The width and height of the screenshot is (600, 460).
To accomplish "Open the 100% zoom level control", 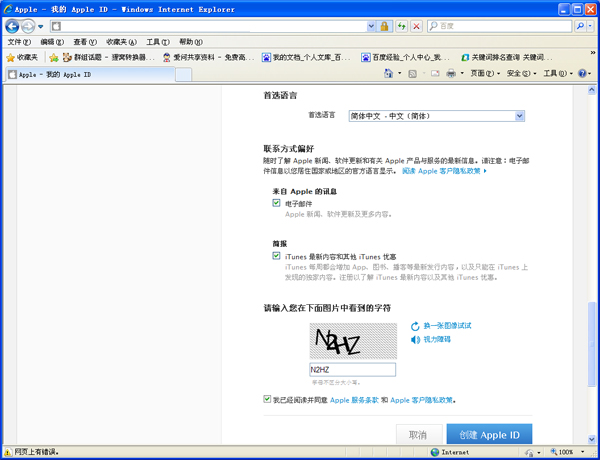I will (x=568, y=452).
